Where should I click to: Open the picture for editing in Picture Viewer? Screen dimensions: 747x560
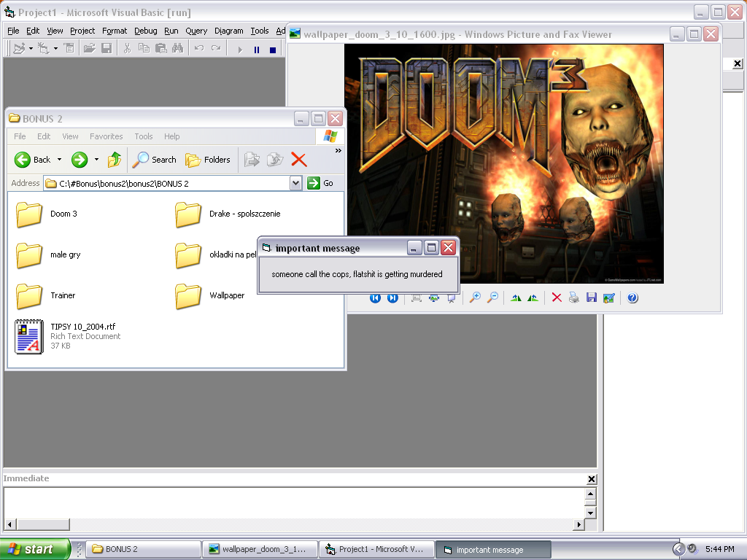tap(609, 298)
